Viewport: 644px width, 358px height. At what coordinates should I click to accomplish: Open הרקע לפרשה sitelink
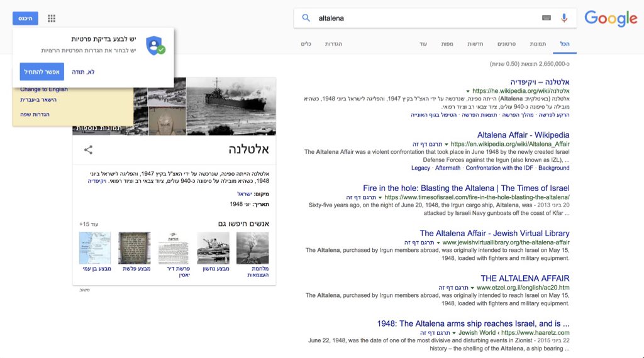pyautogui.click(x=554, y=115)
